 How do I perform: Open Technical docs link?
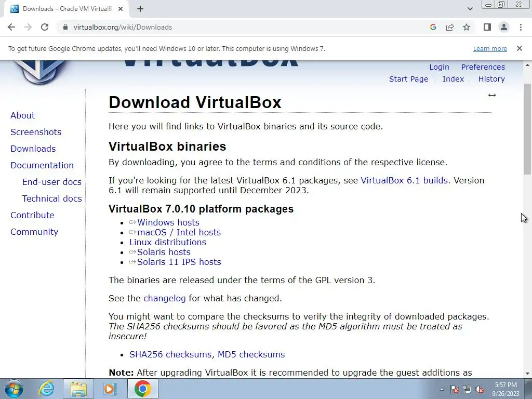(52, 198)
